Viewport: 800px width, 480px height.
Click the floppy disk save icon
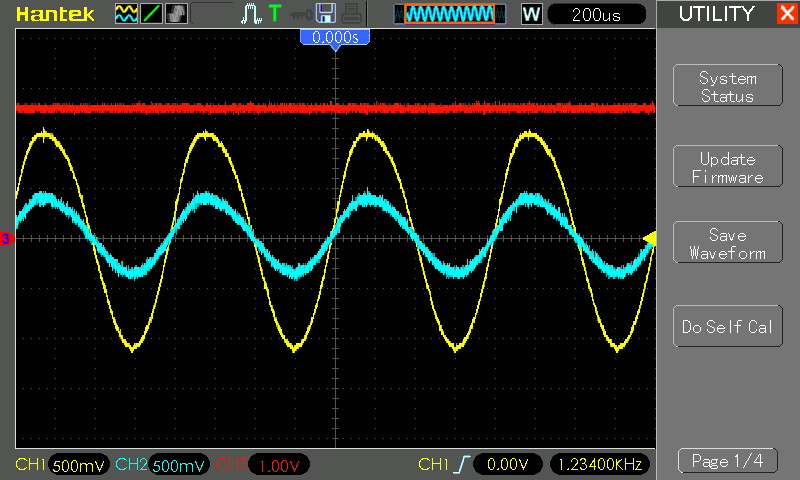326,13
